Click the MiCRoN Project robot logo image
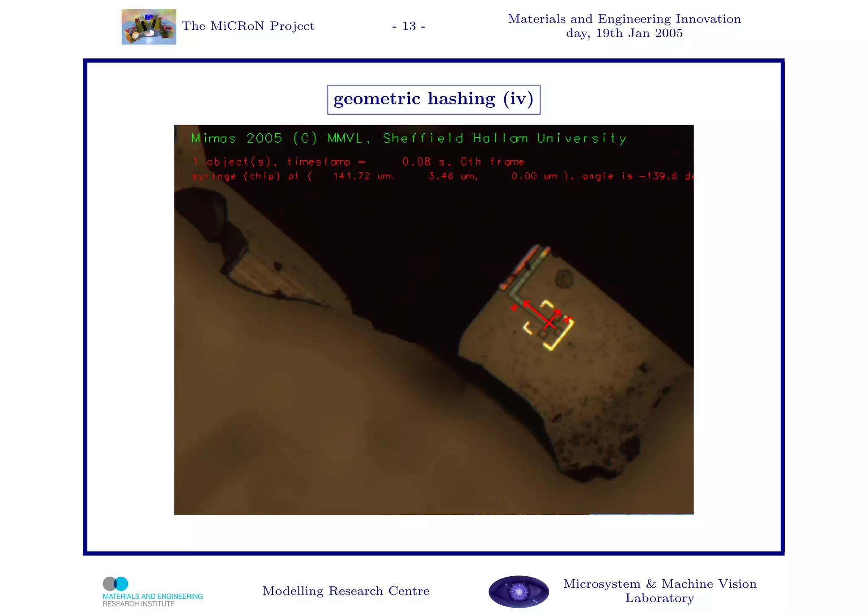 149,27
